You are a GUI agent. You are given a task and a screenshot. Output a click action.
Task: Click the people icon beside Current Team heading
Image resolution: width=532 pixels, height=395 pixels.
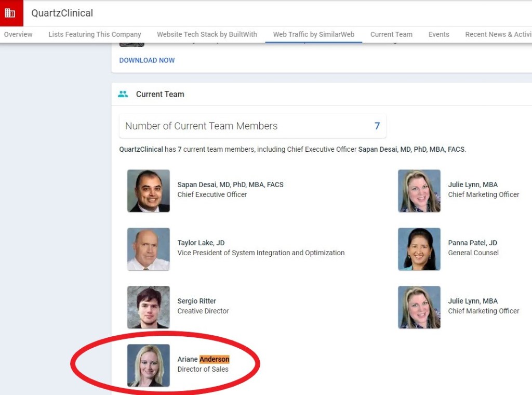pos(123,94)
